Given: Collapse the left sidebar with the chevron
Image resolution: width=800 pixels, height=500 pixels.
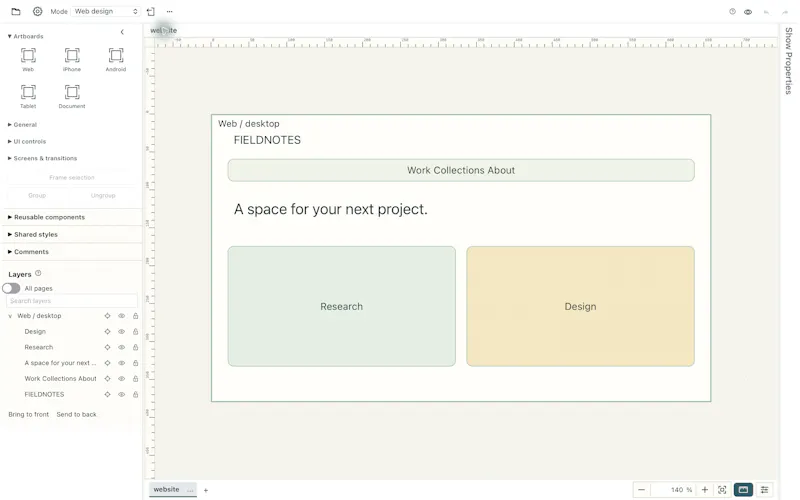Looking at the screenshot, I should point(122,32).
